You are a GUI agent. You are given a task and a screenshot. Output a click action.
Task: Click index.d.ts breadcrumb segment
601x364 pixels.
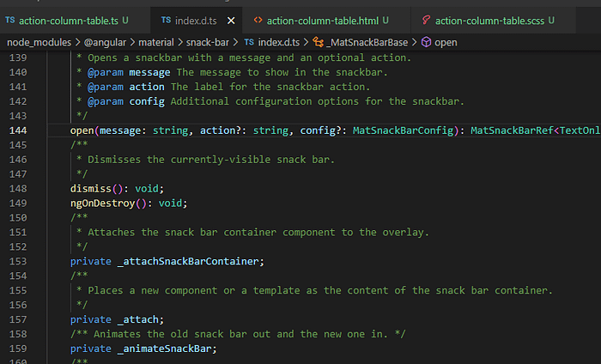pyautogui.click(x=279, y=42)
